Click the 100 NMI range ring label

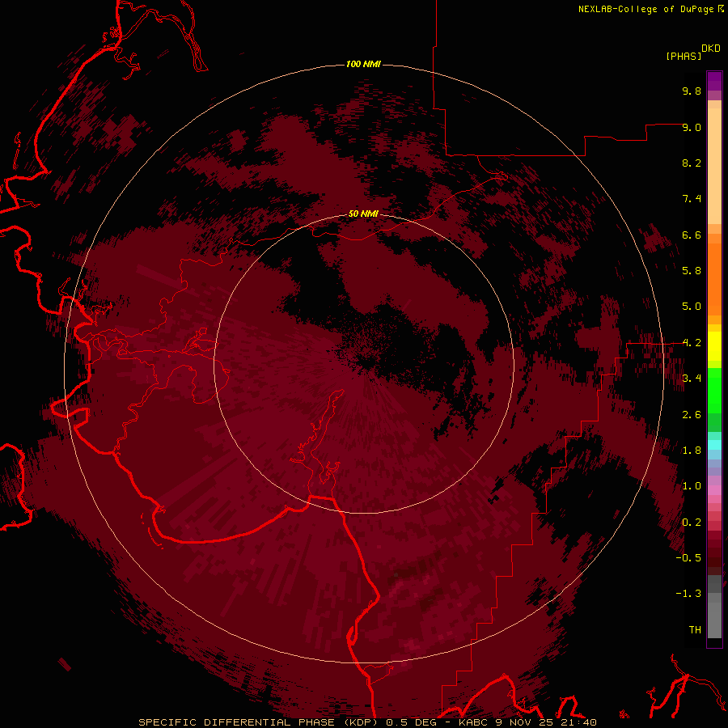[363, 64]
